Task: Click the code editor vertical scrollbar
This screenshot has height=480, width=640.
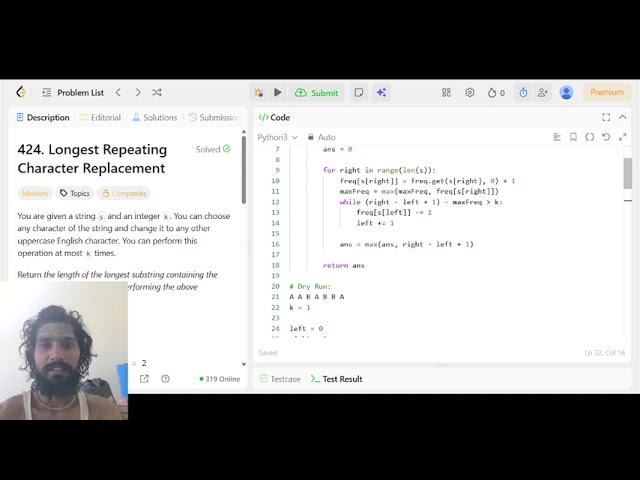Action: [x=628, y=173]
